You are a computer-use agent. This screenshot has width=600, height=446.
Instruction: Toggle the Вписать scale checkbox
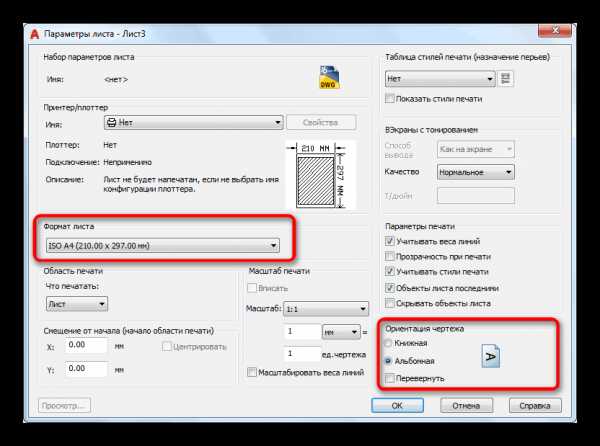click(252, 288)
